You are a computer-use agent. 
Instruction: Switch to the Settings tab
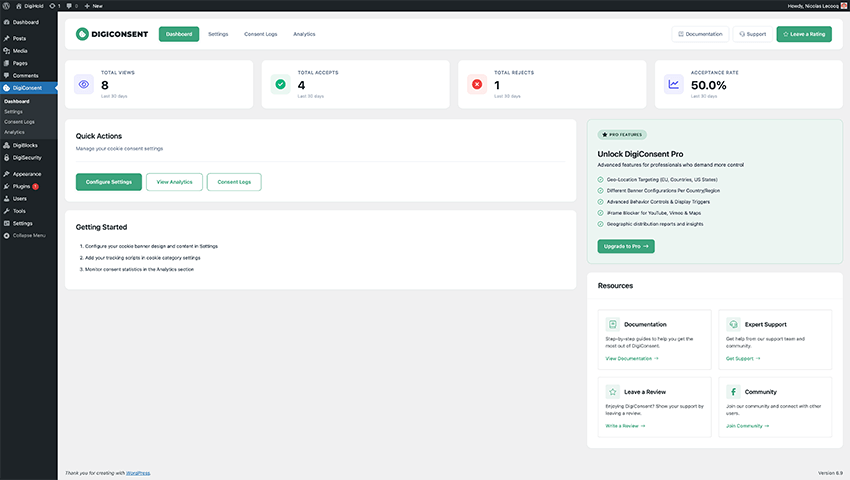pos(218,34)
